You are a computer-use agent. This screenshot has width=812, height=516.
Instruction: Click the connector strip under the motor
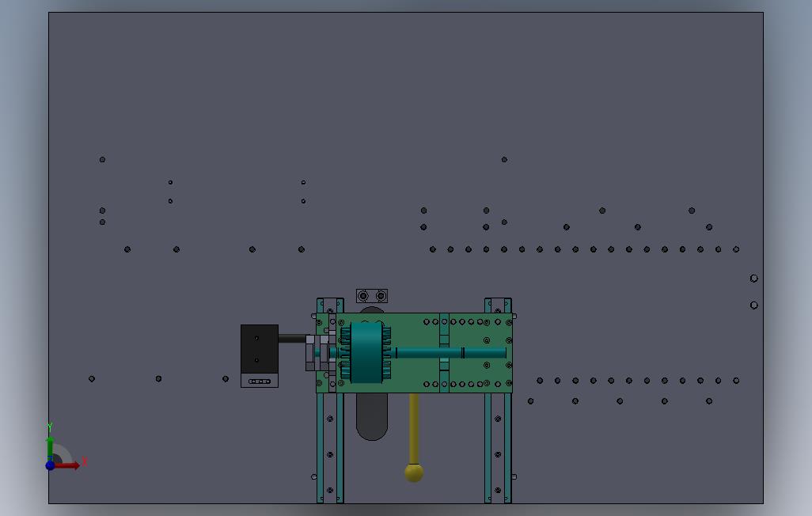click(x=260, y=381)
